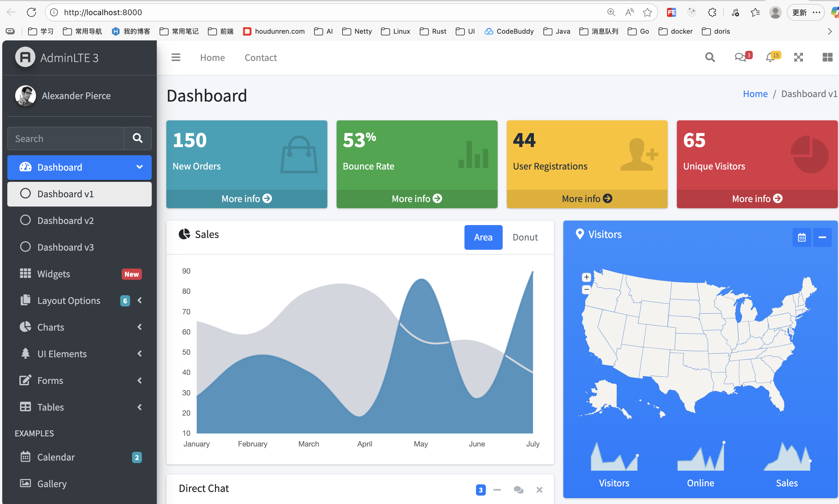Image resolution: width=839 pixels, height=504 pixels.
Task: Toggle the sidebar with the hamburger icon
Action: pos(176,58)
